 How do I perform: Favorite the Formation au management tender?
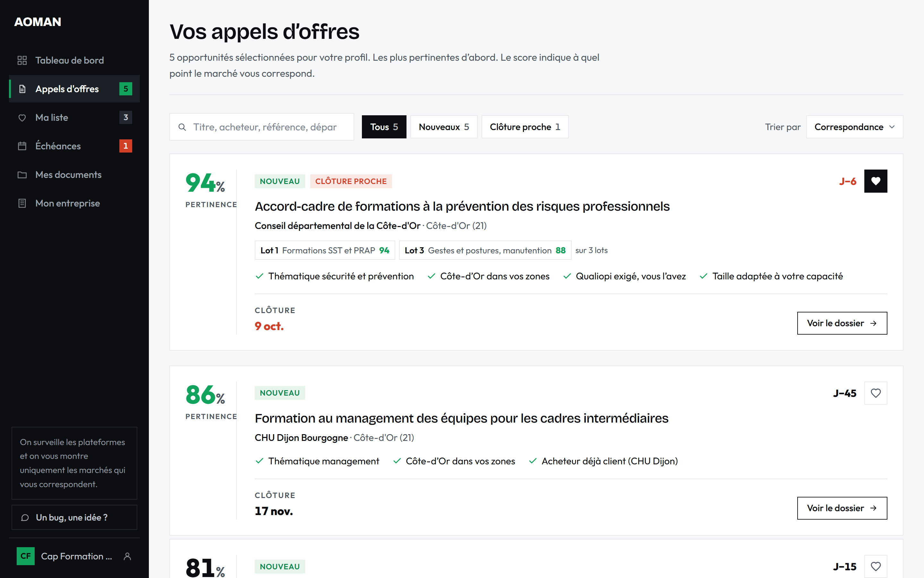[876, 393]
